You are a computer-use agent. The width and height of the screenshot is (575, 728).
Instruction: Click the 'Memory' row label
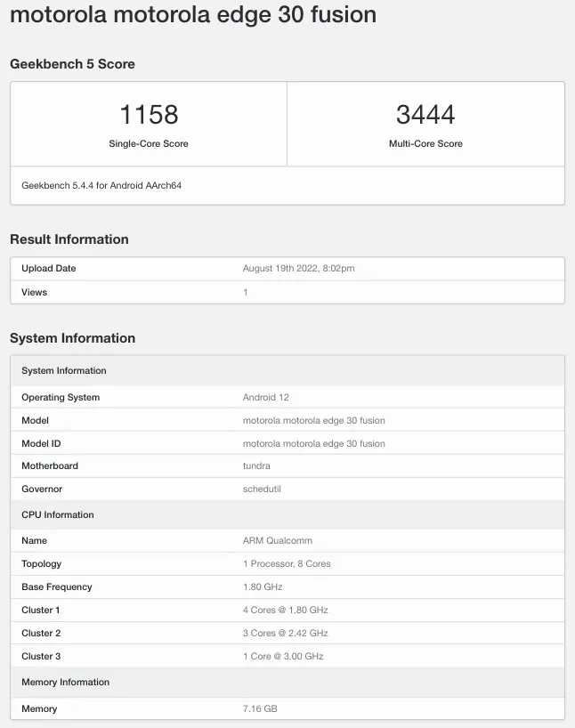tap(39, 709)
